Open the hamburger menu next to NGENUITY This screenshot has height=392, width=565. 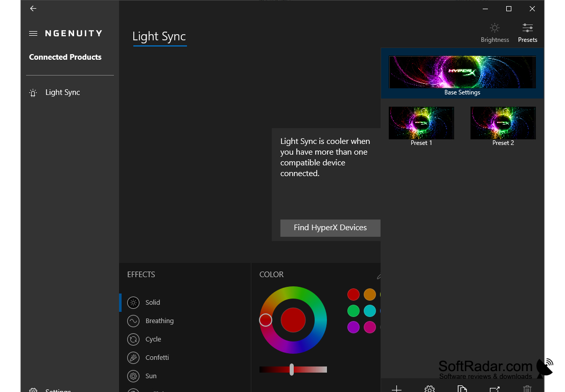coord(33,33)
